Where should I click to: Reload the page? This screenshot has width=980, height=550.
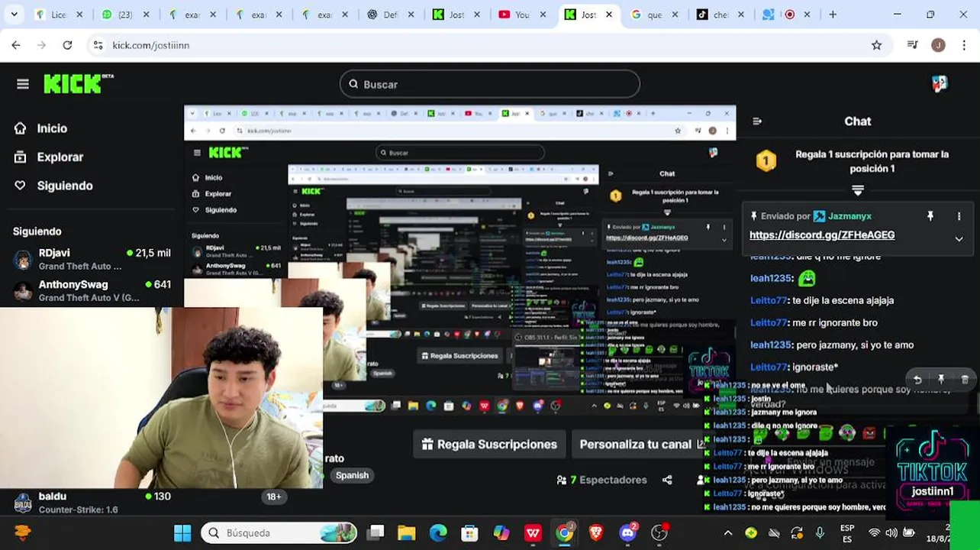pyautogui.click(x=67, y=45)
